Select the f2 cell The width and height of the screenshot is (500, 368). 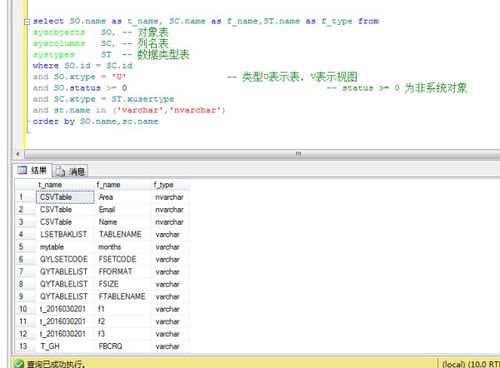[x=123, y=321]
